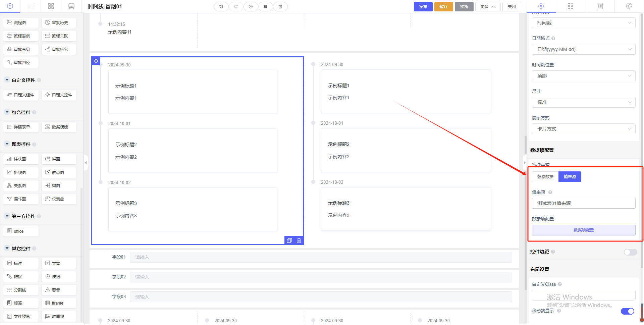
Task: Click the trash icon in top toolbar
Action: (x=280, y=7)
